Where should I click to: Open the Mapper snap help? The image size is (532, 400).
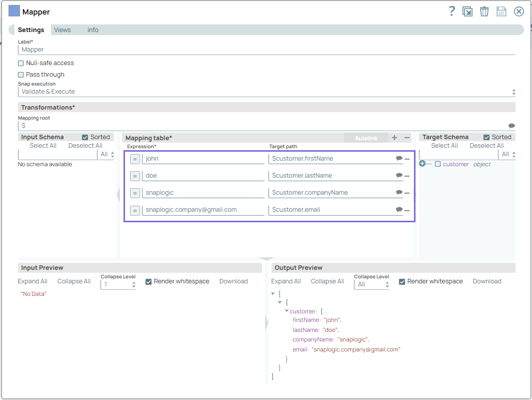tap(451, 11)
